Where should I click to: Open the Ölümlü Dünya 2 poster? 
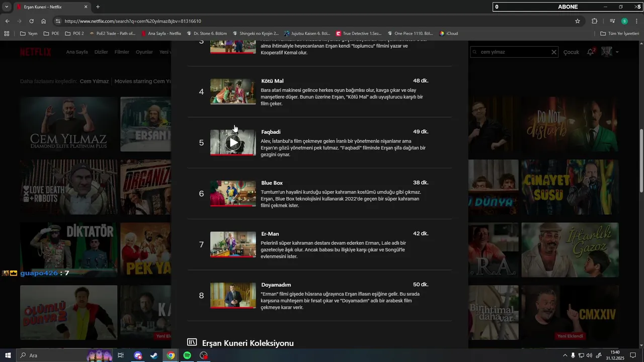[69, 313]
